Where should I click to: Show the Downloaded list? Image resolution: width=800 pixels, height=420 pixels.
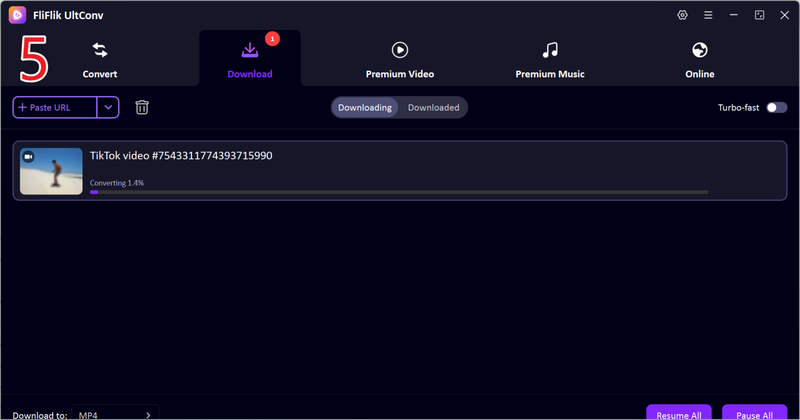click(x=434, y=108)
